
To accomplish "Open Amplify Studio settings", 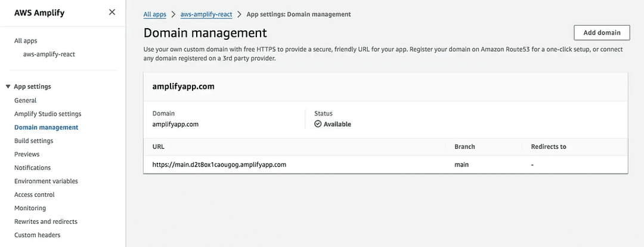I will [48, 114].
